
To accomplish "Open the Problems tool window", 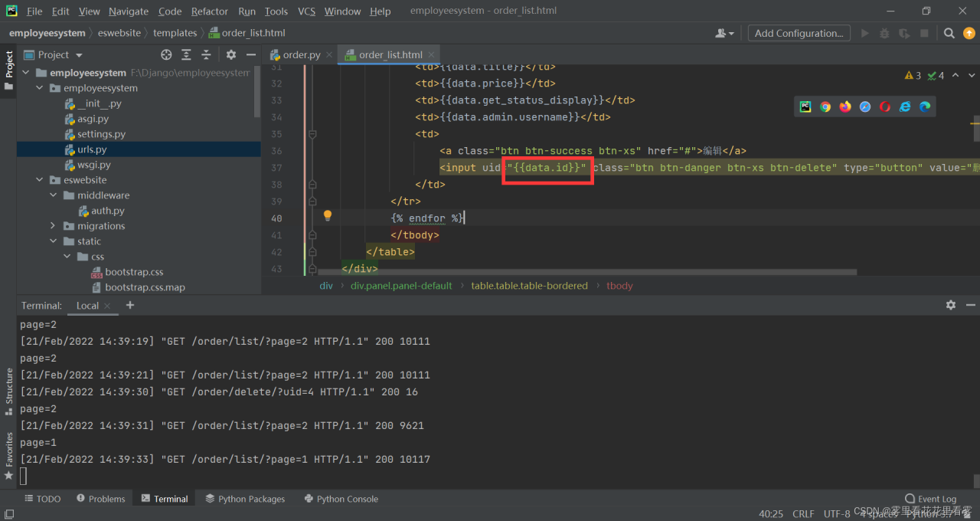I will (x=100, y=499).
